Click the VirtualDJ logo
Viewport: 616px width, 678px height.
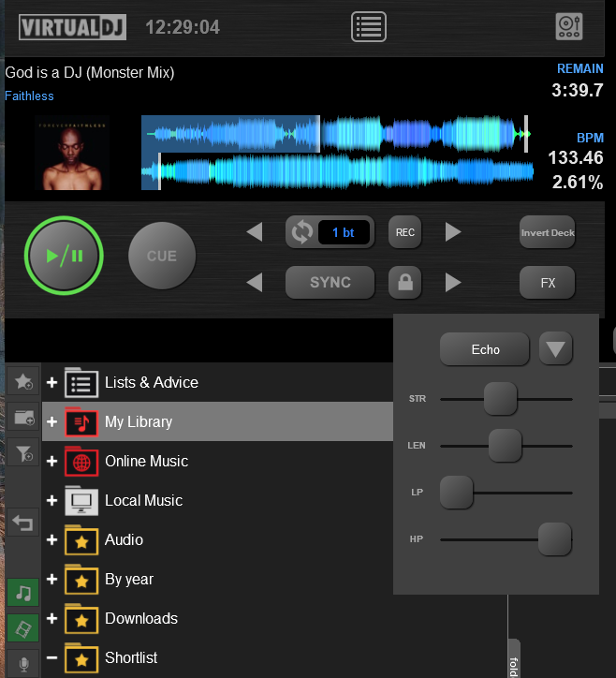pos(72,27)
